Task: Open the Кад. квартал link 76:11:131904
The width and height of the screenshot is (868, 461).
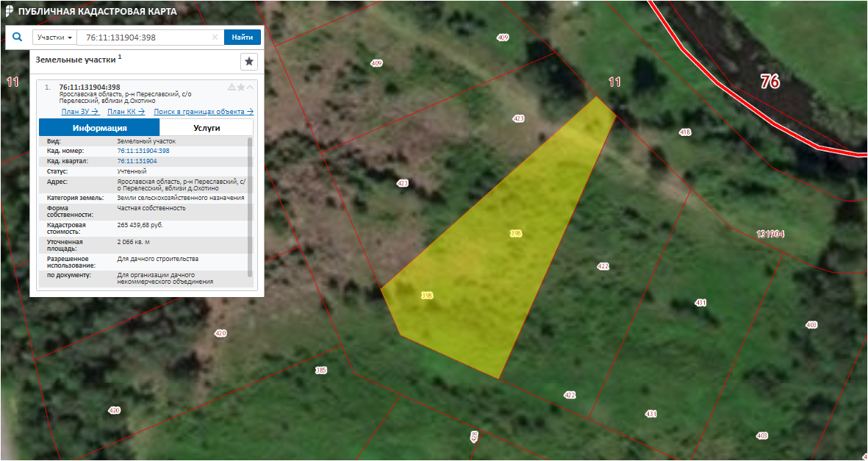Action: (137, 161)
